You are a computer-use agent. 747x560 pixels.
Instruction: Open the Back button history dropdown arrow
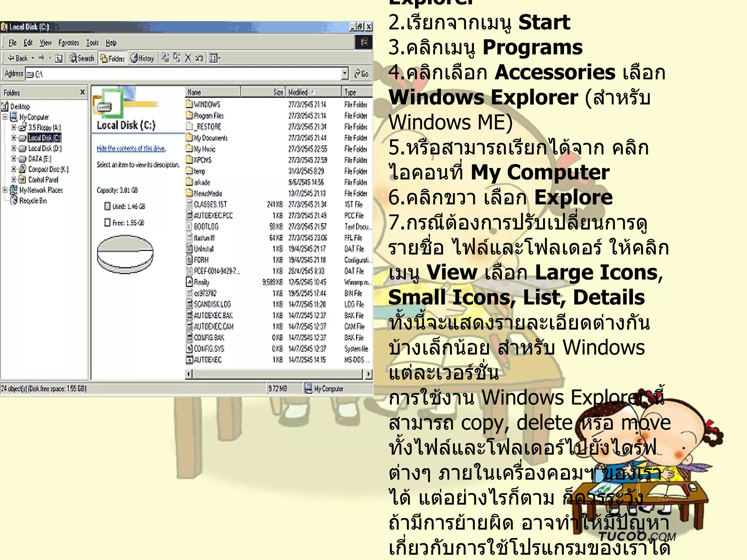33,58
